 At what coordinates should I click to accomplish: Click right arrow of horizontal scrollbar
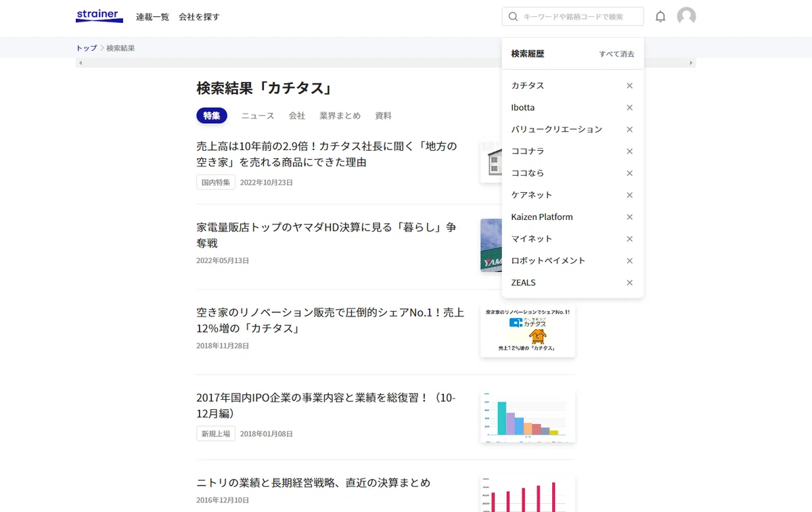pos(691,63)
